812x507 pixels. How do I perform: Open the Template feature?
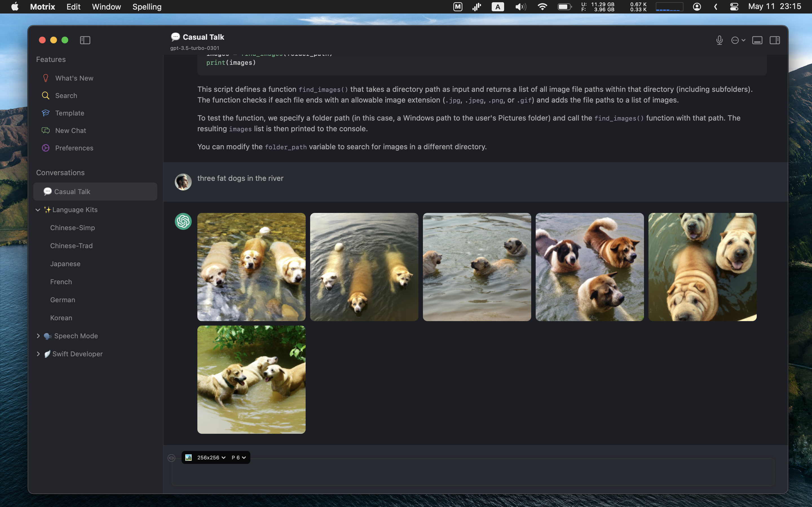(69, 113)
